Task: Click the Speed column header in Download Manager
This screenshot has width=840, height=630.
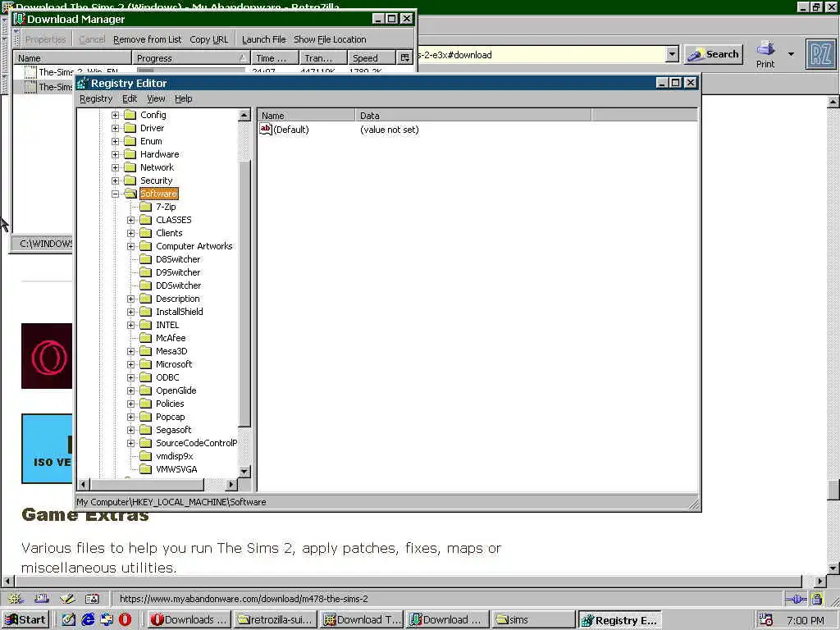Action: coord(372,58)
